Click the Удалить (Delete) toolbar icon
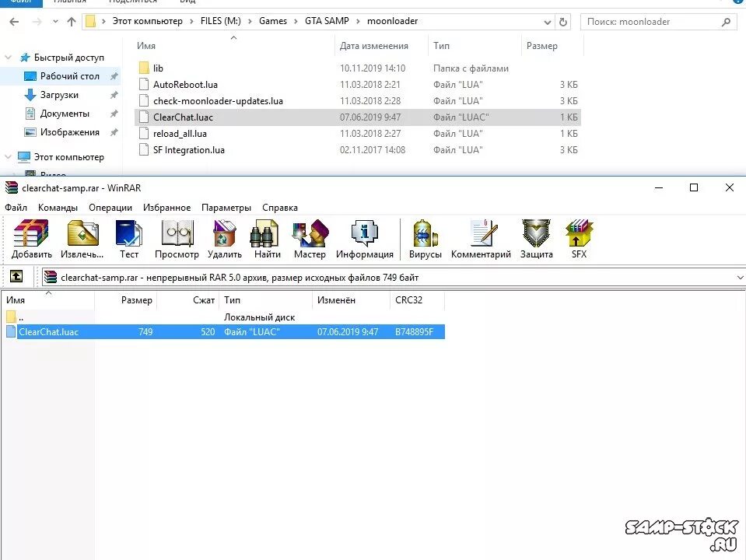 tap(225, 239)
